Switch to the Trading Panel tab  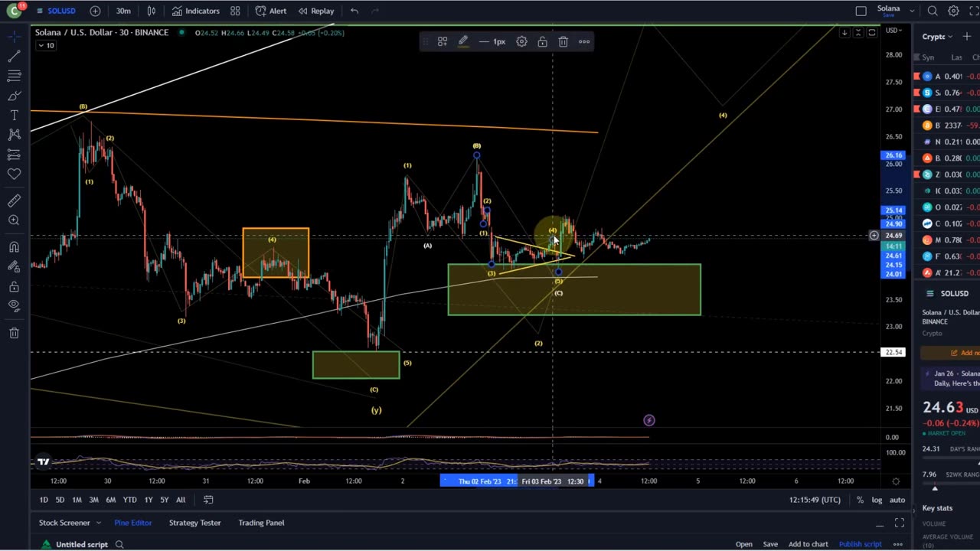point(261,523)
